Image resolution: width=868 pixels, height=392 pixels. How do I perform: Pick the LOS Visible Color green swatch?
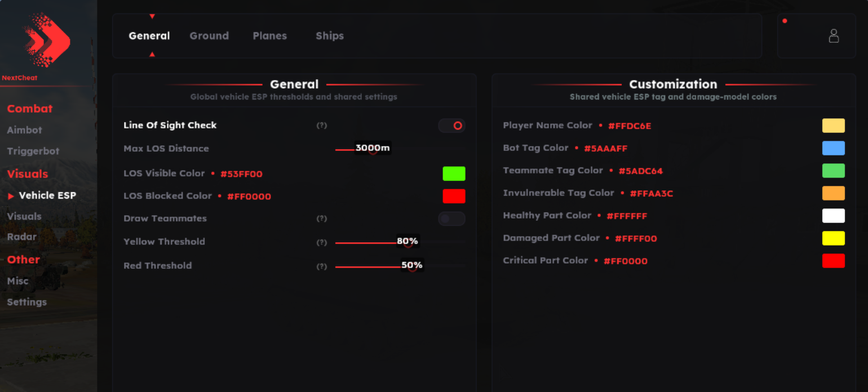click(454, 173)
